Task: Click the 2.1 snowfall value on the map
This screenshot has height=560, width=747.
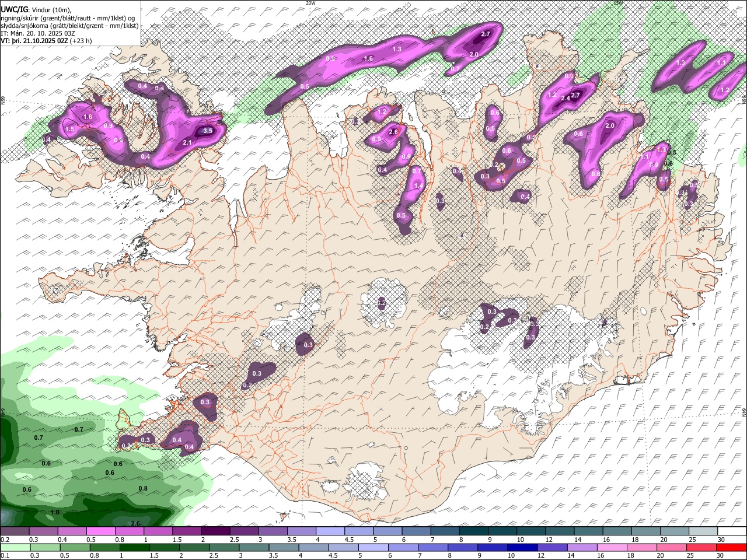Action: point(187,142)
